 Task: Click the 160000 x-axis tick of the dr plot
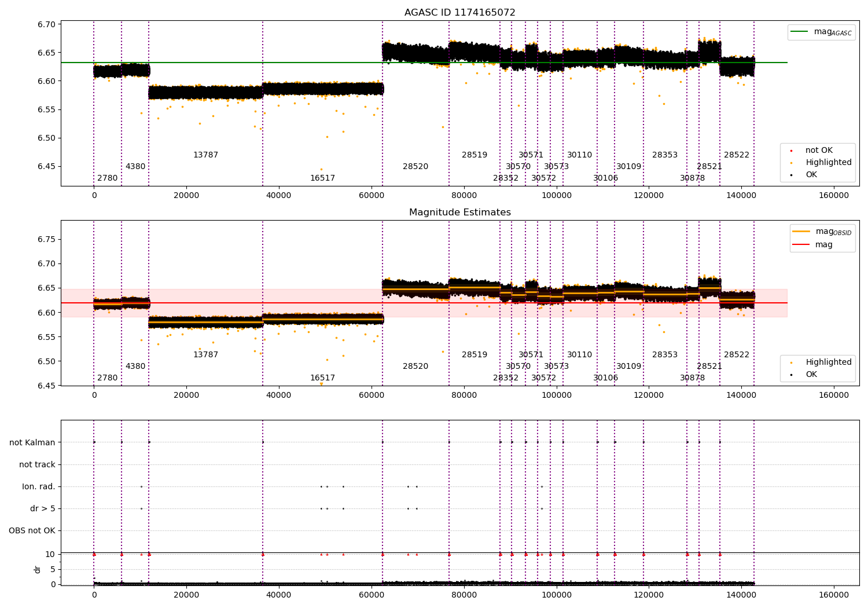coord(834,595)
